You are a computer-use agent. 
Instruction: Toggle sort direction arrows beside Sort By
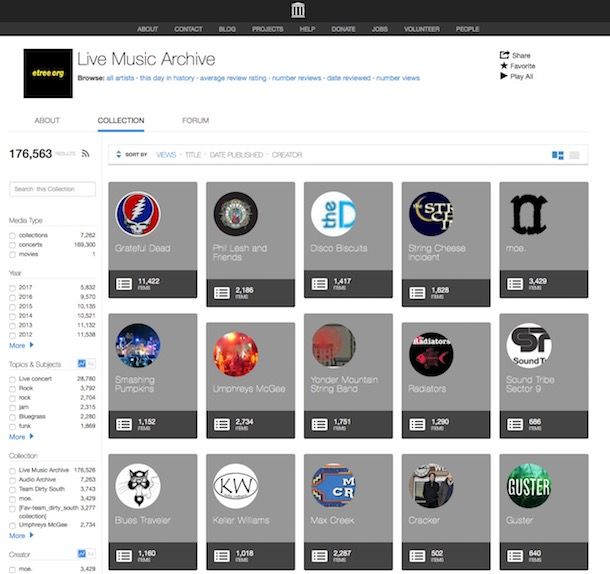pos(119,154)
